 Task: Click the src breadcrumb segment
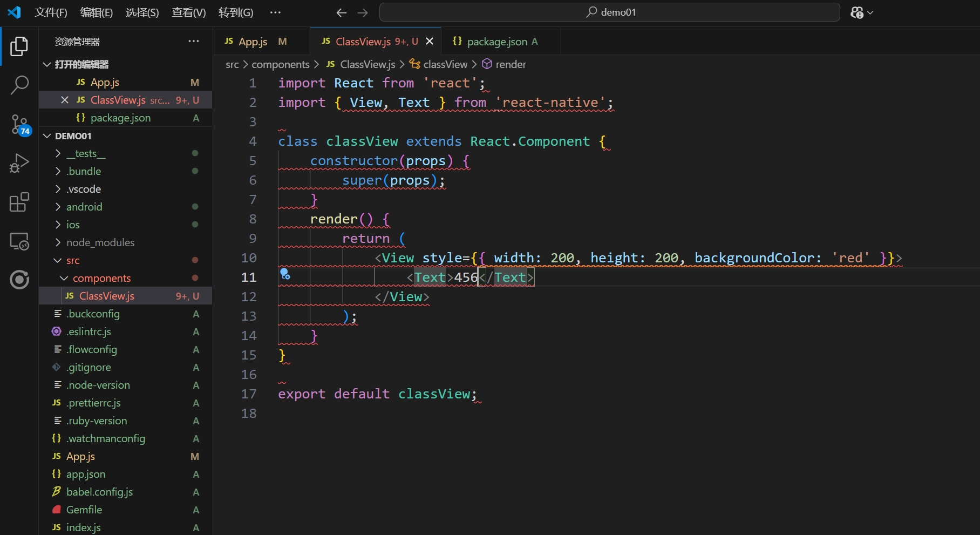click(232, 64)
